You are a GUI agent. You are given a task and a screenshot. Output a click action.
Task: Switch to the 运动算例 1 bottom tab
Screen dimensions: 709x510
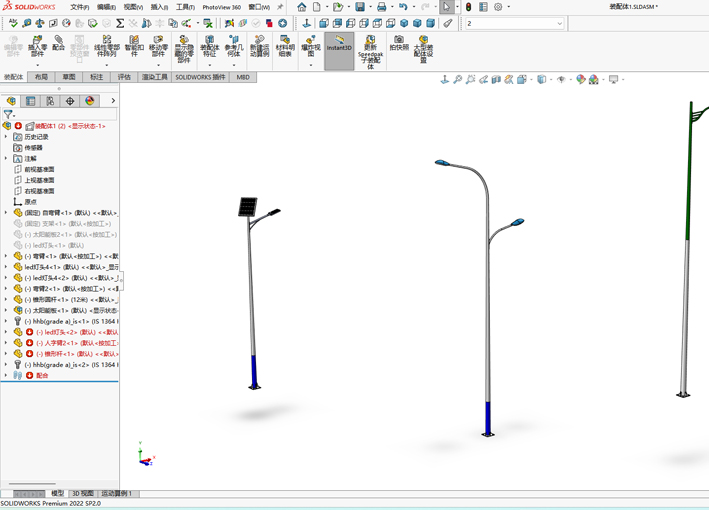pos(116,494)
